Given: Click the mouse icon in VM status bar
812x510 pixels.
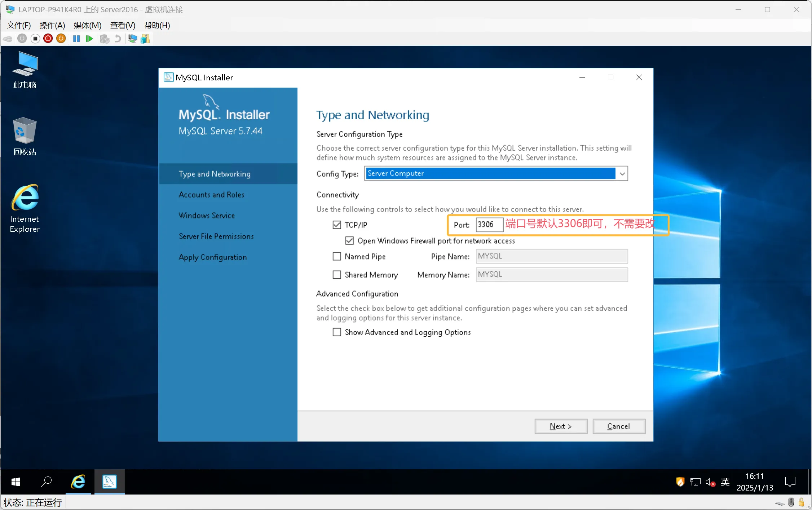Looking at the screenshot, I should 791,502.
